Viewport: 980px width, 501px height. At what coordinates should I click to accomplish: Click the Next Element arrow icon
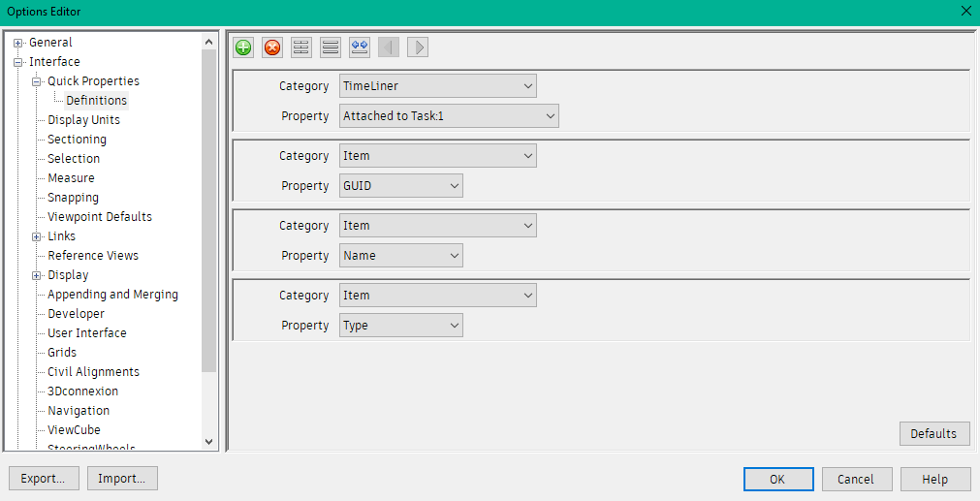(418, 47)
